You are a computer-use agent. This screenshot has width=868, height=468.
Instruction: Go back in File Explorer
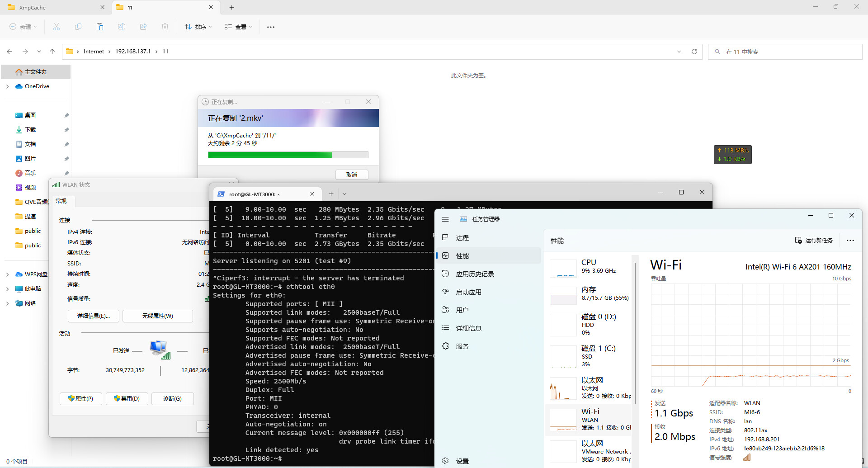[x=9, y=52]
